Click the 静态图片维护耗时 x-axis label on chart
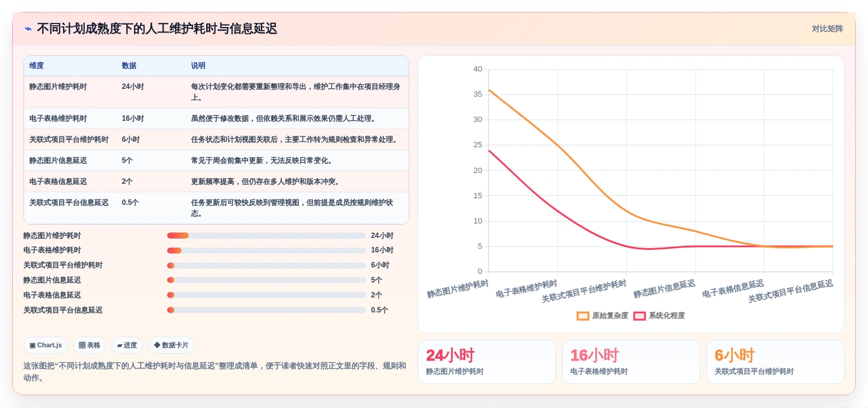 pyautogui.click(x=458, y=288)
